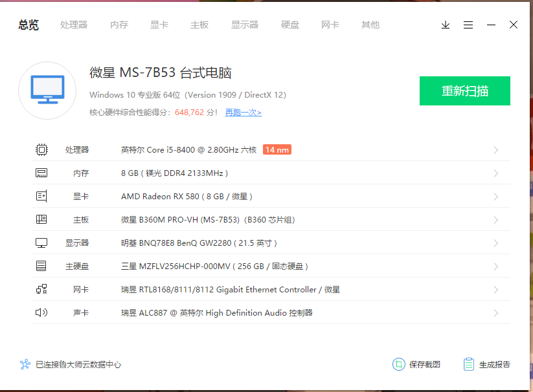Click the crop icon for 保存截图

399,365
